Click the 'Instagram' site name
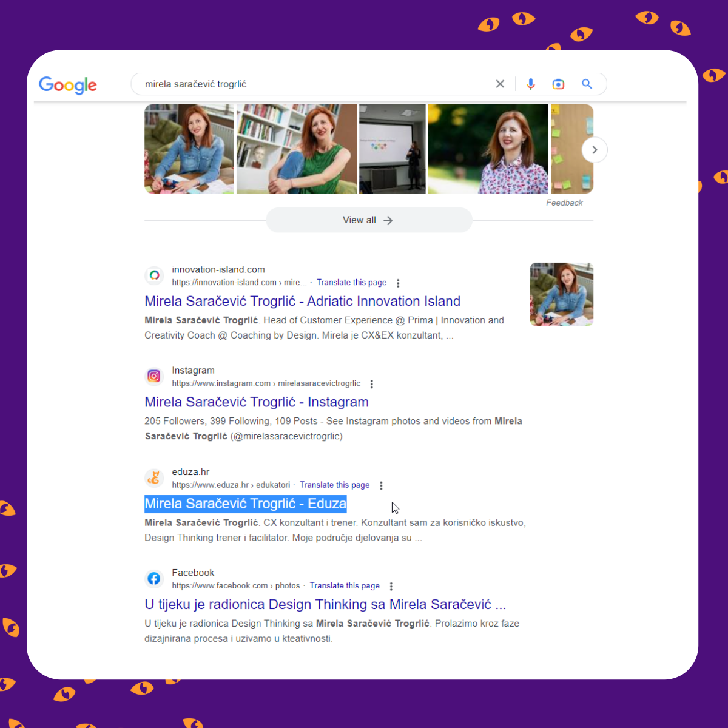Viewport: 728px width, 728px height. [193, 371]
